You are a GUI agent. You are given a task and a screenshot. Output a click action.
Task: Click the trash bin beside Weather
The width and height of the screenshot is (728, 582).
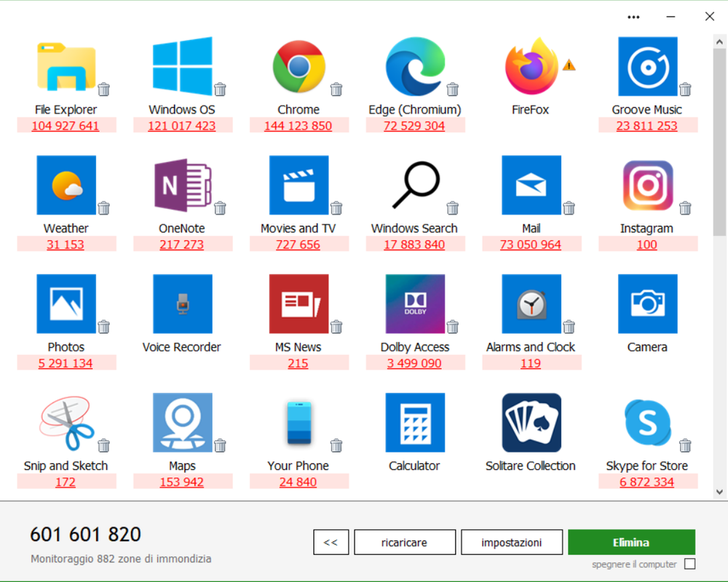(104, 208)
